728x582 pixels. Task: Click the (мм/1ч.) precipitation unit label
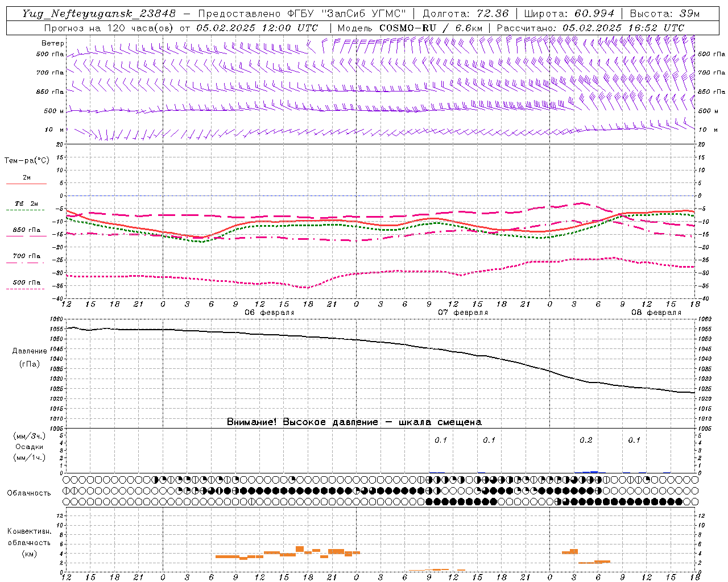[29, 458]
